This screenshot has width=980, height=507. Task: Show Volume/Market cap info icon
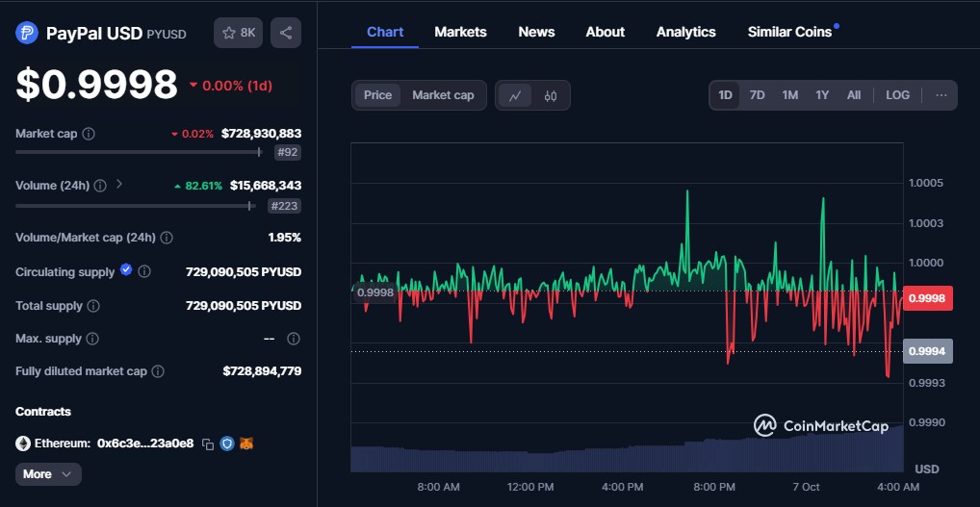[x=167, y=238]
